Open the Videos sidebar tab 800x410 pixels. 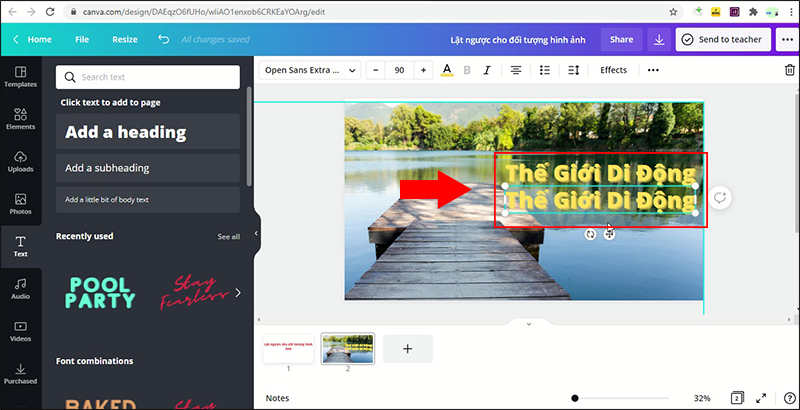(x=20, y=331)
